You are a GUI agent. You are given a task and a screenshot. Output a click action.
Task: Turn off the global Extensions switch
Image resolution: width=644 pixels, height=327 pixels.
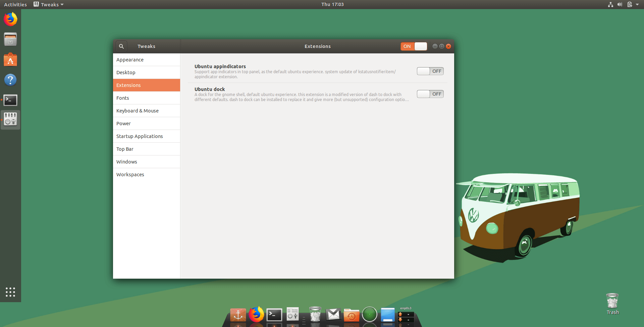pos(414,46)
